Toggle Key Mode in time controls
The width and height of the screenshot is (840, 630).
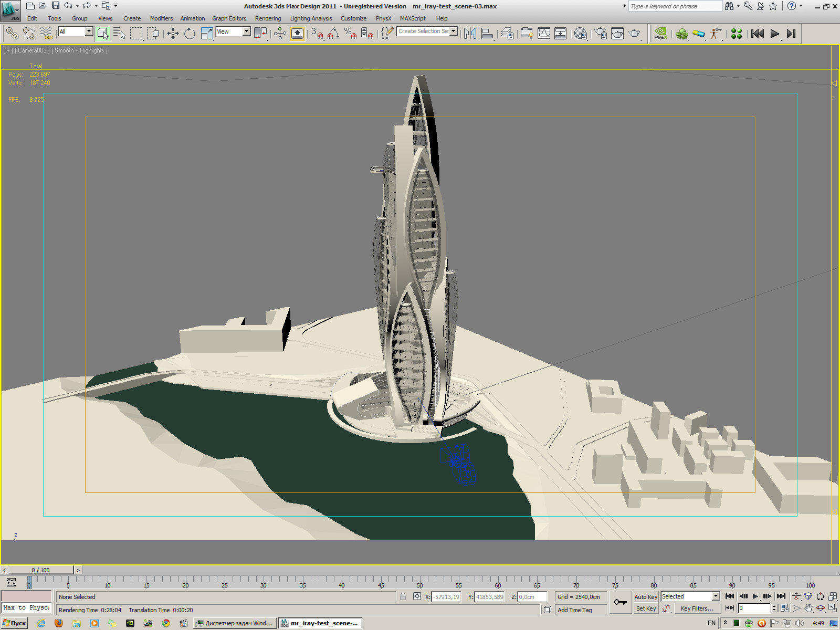(729, 608)
